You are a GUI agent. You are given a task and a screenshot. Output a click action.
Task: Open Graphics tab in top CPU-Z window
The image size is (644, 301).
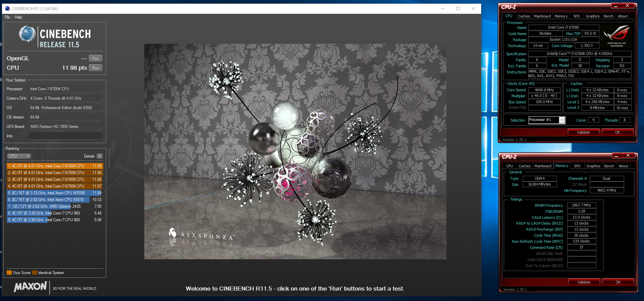click(593, 16)
